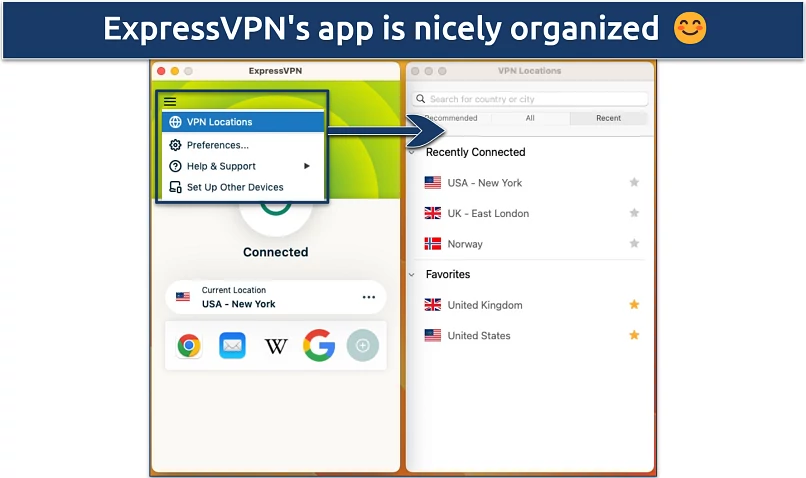The height and width of the screenshot is (478, 806).
Task: Click the UK flag beside United Kingdom
Action: 433,305
